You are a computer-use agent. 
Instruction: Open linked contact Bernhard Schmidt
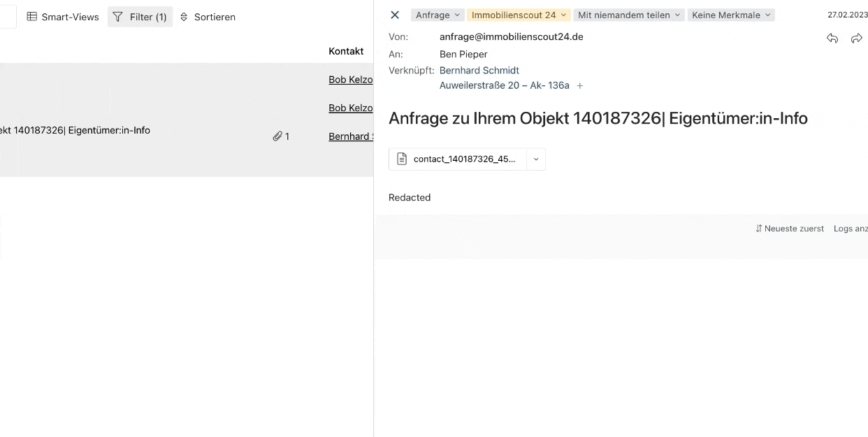click(x=479, y=70)
